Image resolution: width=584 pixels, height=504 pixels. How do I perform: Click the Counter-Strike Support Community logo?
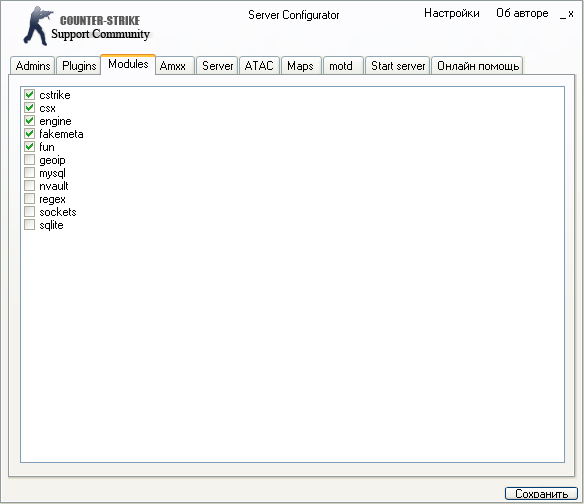[x=86, y=26]
